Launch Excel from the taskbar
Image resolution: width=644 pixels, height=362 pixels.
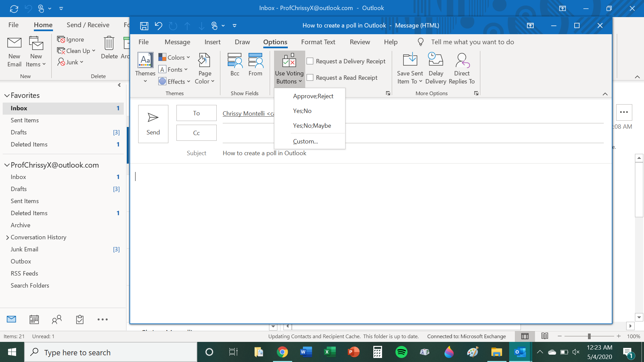tap(330, 352)
